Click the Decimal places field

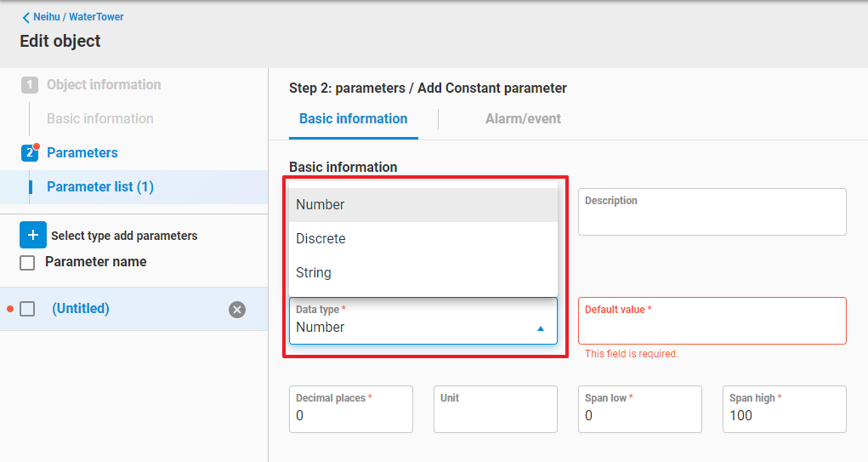tap(350, 415)
